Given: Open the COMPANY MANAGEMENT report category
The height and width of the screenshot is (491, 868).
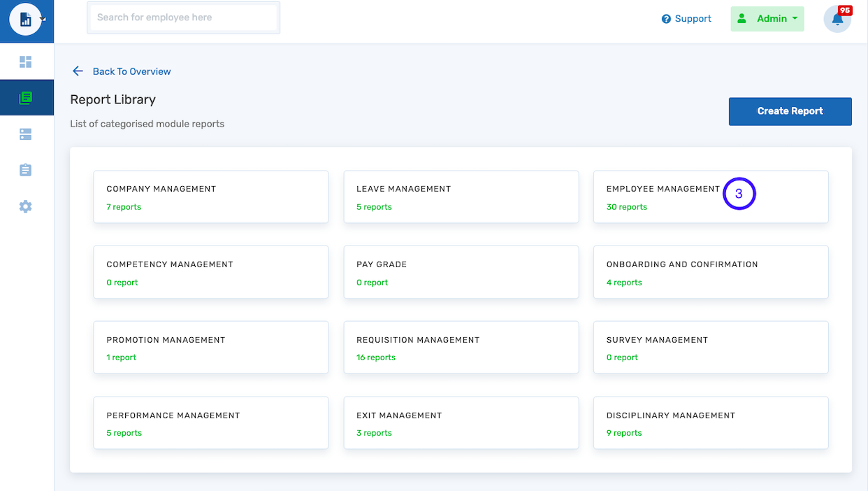Looking at the screenshot, I should (211, 197).
